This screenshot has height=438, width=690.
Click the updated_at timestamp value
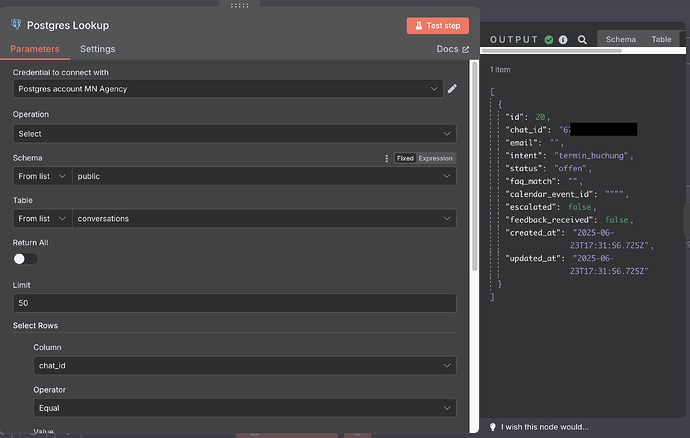(x=609, y=265)
